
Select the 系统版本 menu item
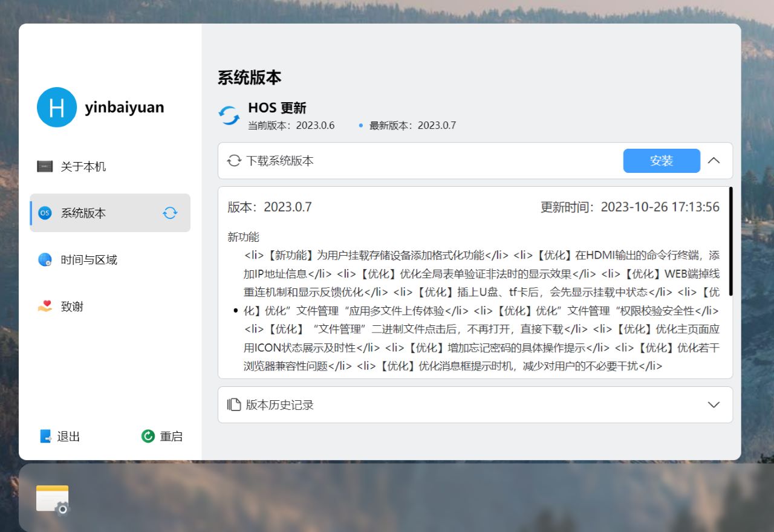[110, 213]
